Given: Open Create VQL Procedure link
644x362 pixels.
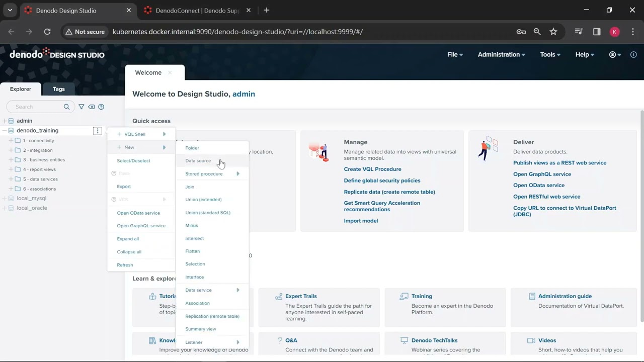Looking at the screenshot, I should pyautogui.click(x=373, y=169).
